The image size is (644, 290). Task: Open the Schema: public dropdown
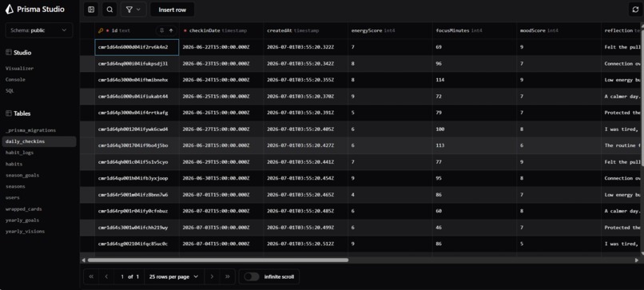(39, 30)
